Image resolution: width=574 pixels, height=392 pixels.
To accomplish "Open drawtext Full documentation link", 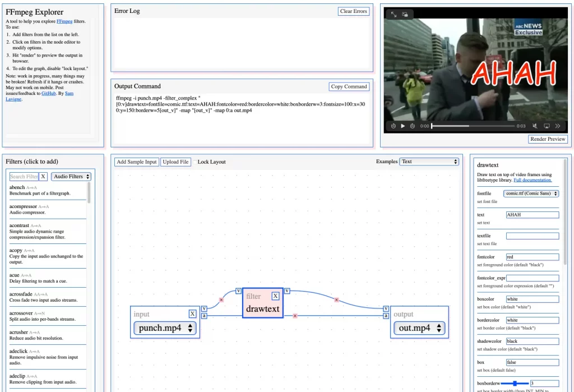I will [533, 180].
